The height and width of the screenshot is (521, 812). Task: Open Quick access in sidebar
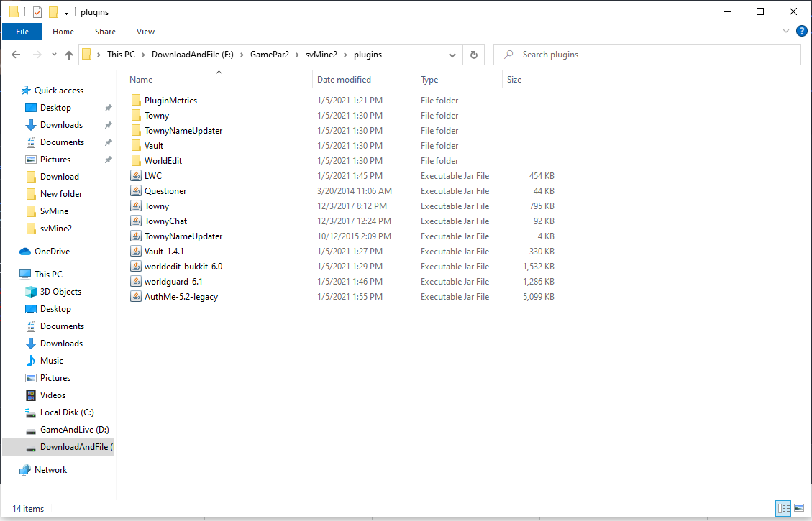53,91
